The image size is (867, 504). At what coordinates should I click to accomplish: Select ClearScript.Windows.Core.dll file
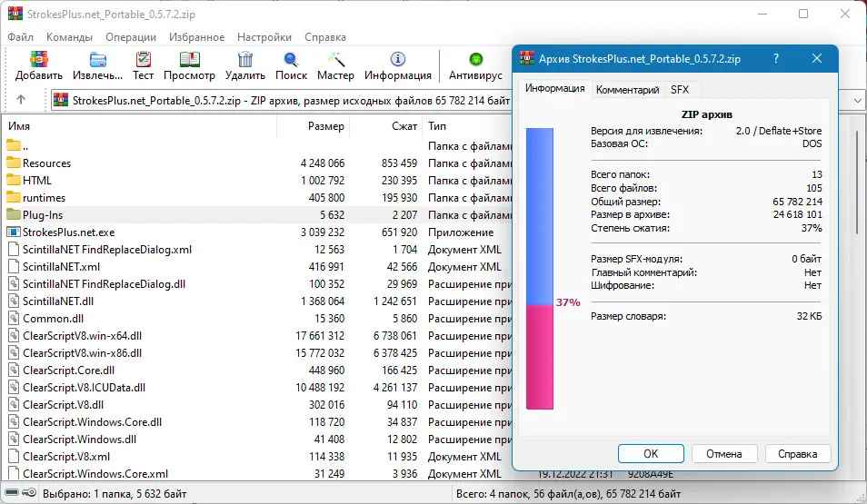(x=93, y=421)
